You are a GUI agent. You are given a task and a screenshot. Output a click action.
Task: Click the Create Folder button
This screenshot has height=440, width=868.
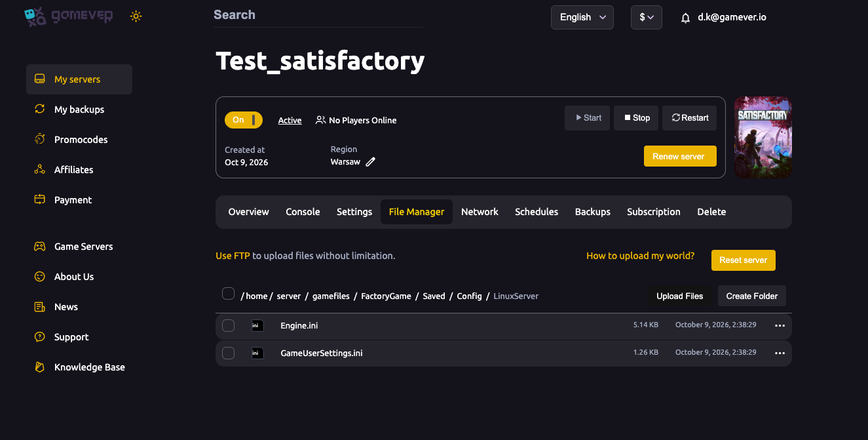(752, 296)
